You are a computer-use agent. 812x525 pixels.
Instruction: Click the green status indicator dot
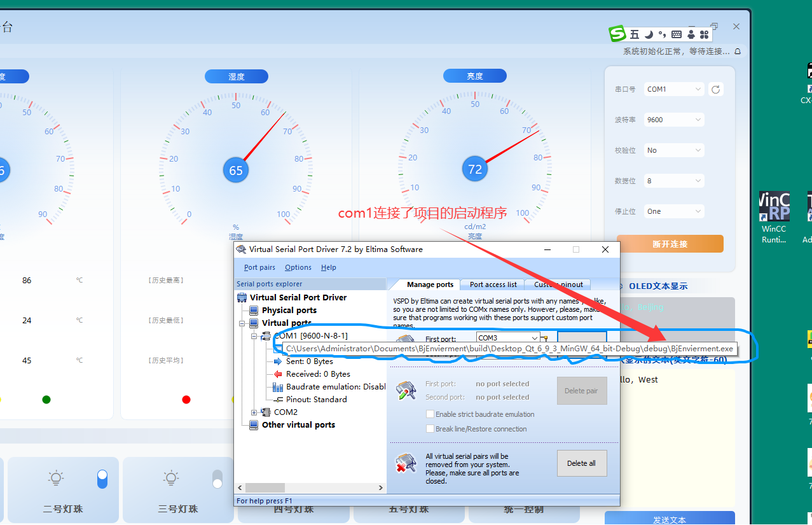click(x=46, y=400)
